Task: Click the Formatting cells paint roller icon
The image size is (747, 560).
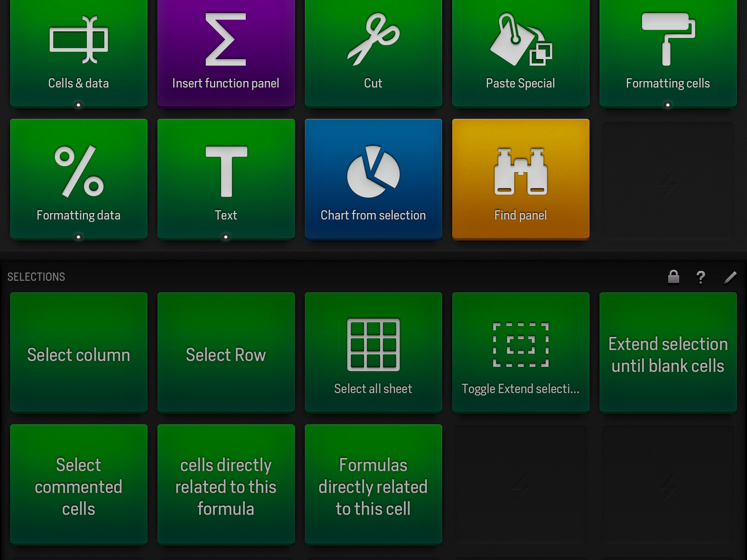Action: [x=667, y=43]
